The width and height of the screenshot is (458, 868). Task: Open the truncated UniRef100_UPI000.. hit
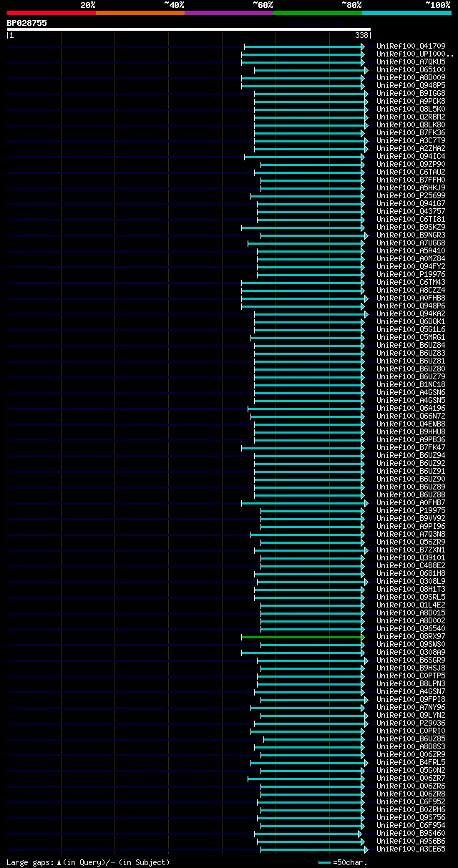[415, 54]
